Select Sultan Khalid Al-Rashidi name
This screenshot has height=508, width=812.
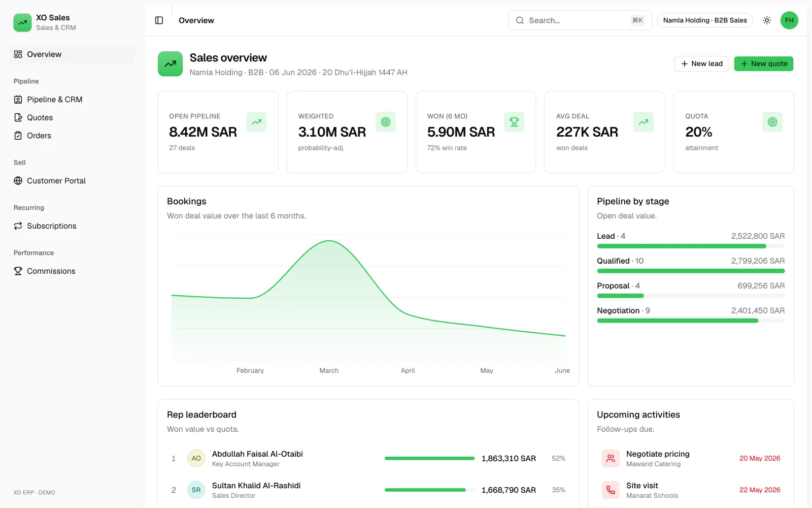(x=256, y=485)
